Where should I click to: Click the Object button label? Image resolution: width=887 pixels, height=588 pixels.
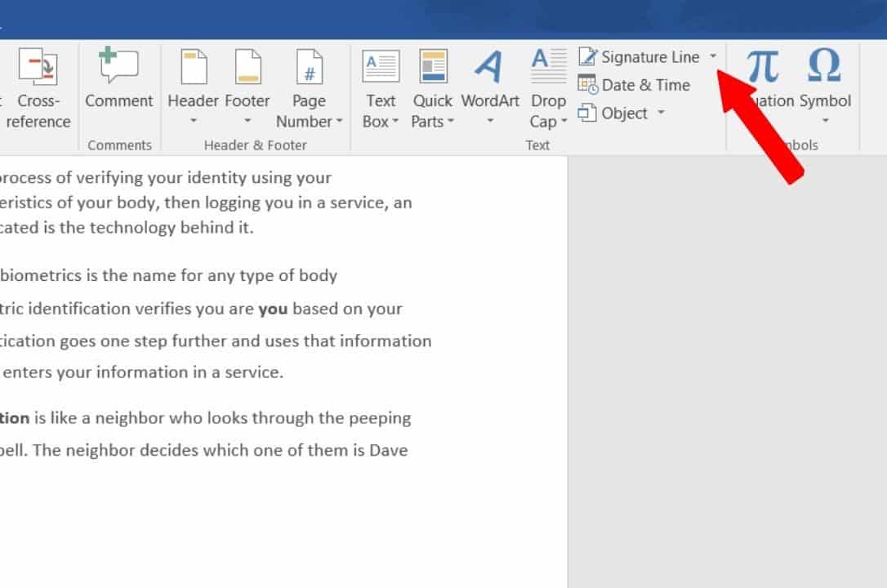[624, 114]
